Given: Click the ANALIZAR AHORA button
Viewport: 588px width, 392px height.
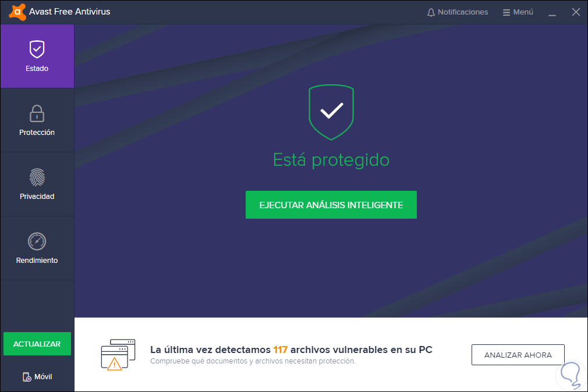Looking at the screenshot, I should click(518, 355).
